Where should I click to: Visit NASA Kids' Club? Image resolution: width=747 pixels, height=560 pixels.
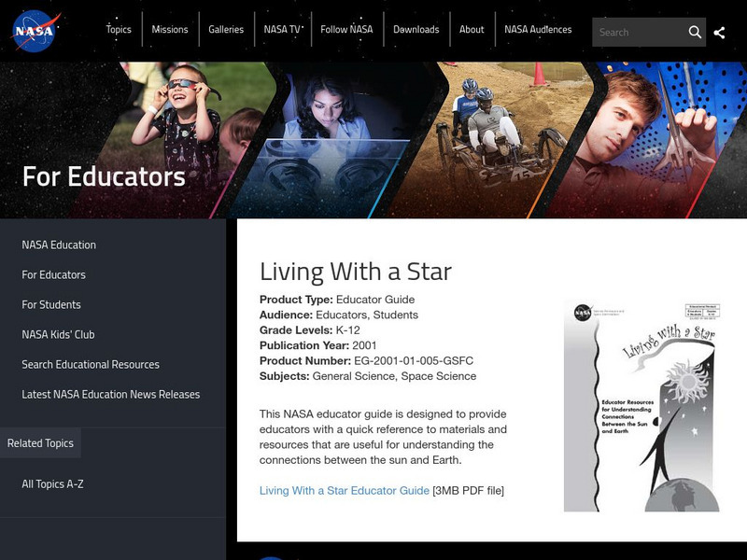(58, 334)
